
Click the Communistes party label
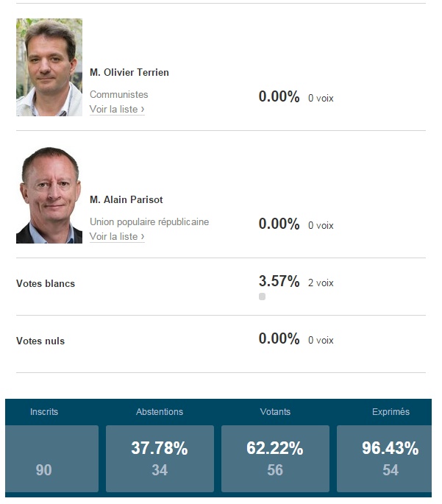pos(119,94)
